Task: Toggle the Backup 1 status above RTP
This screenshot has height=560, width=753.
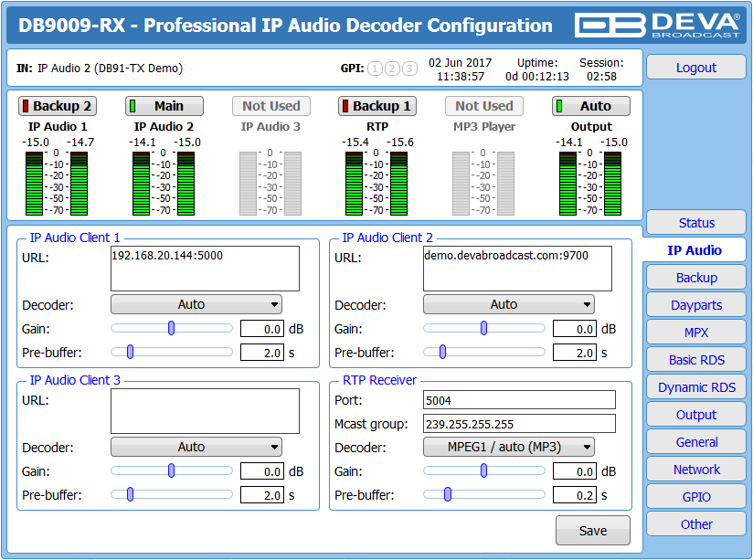Action: click(377, 106)
